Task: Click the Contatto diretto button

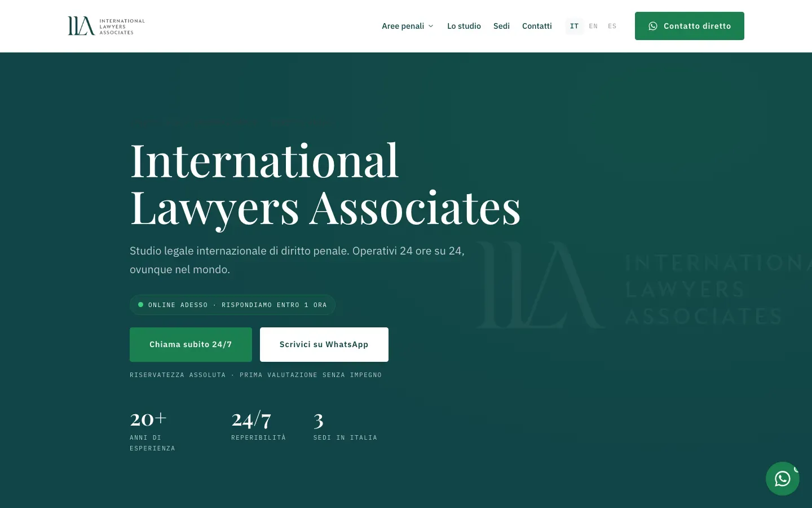Action: [x=690, y=26]
